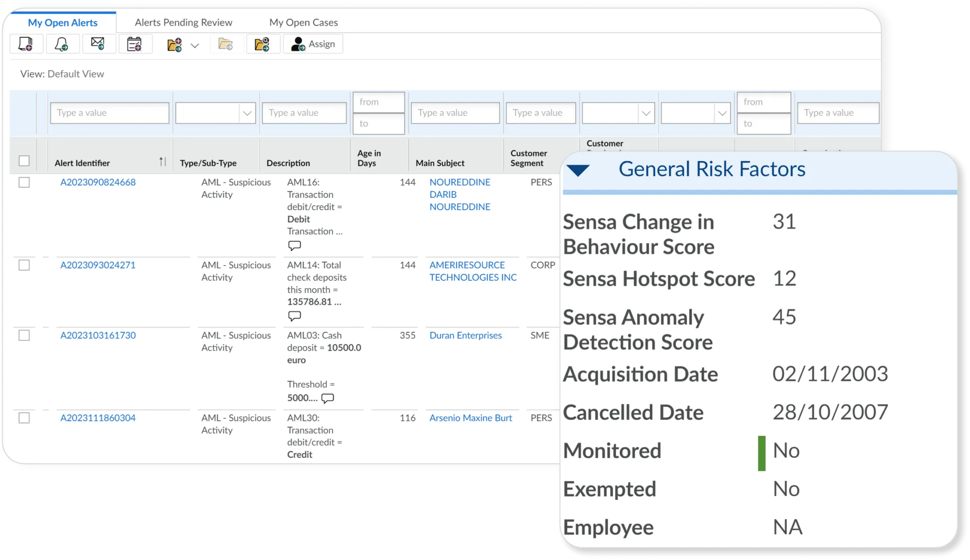Check the box for alert A2023090824668
The height and width of the screenshot is (560, 970).
pos(24,182)
